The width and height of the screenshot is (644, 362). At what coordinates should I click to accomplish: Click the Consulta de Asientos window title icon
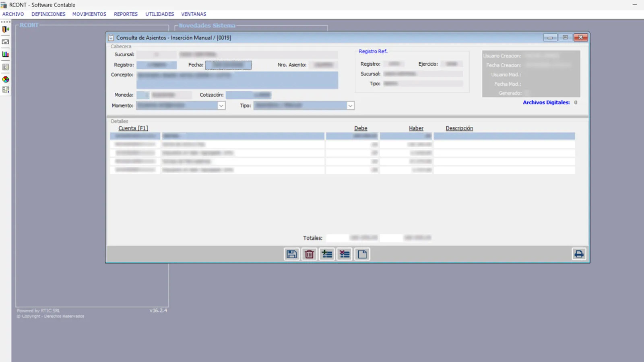click(111, 38)
